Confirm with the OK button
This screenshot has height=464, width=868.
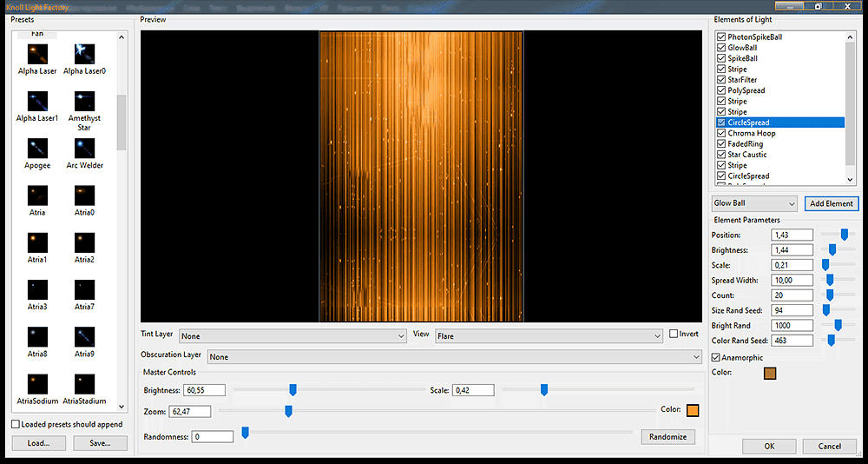point(769,447)
